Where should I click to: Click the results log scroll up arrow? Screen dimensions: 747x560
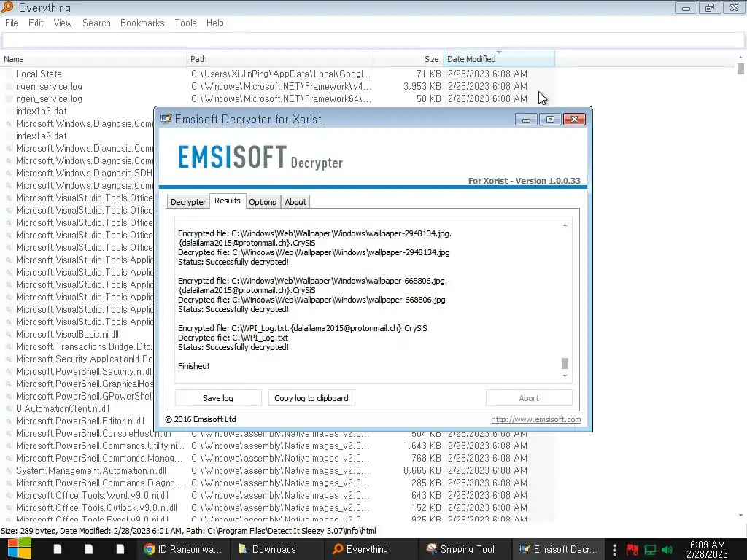[x=565, y=225]
